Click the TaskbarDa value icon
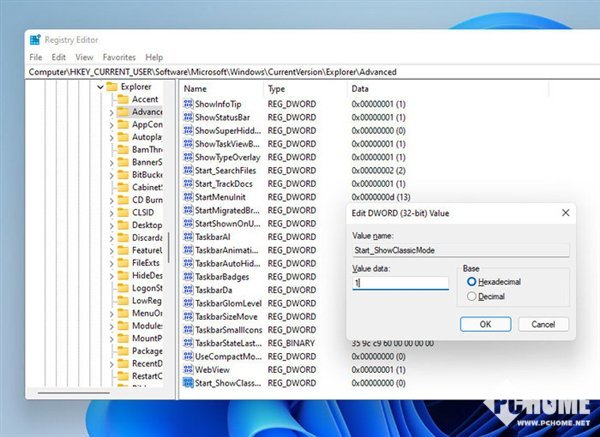 188,290
